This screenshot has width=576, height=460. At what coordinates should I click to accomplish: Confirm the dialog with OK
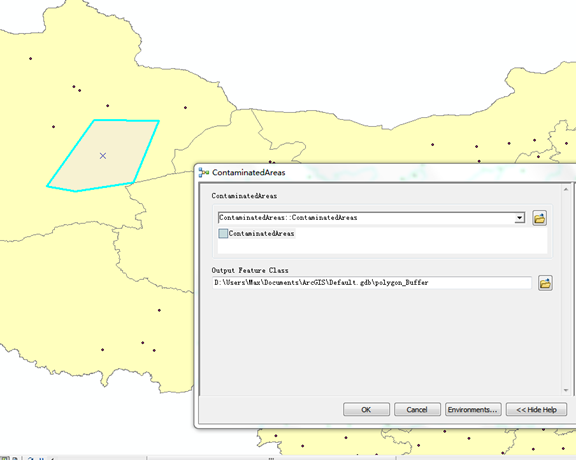coord(366,410)
